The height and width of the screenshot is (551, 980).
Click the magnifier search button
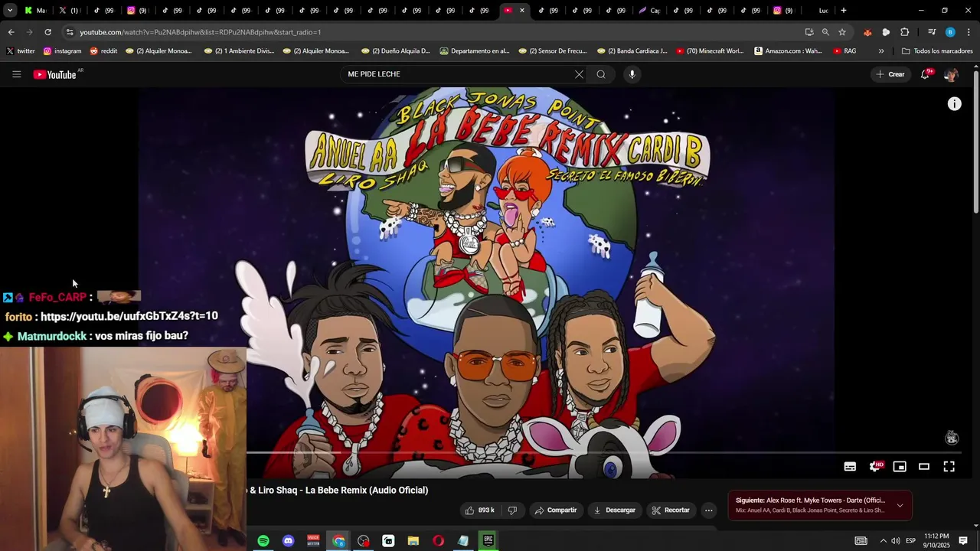[601, 74]
